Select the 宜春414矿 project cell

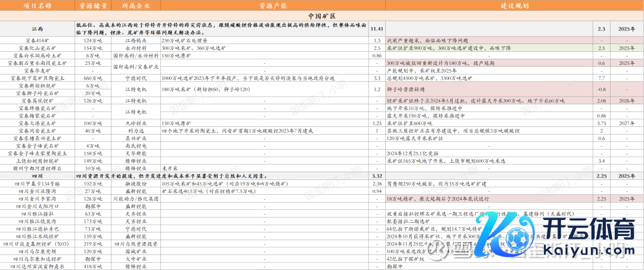click(x=37, y=40)
